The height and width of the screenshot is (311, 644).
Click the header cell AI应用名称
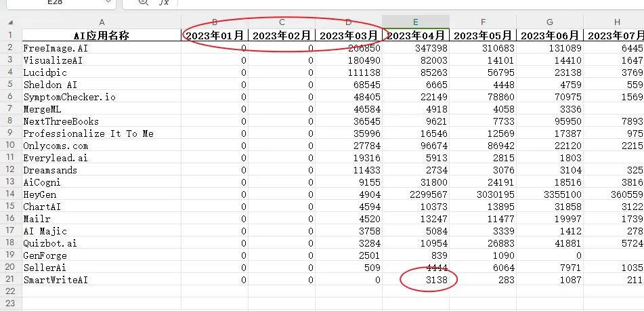(x=102, y=36)
